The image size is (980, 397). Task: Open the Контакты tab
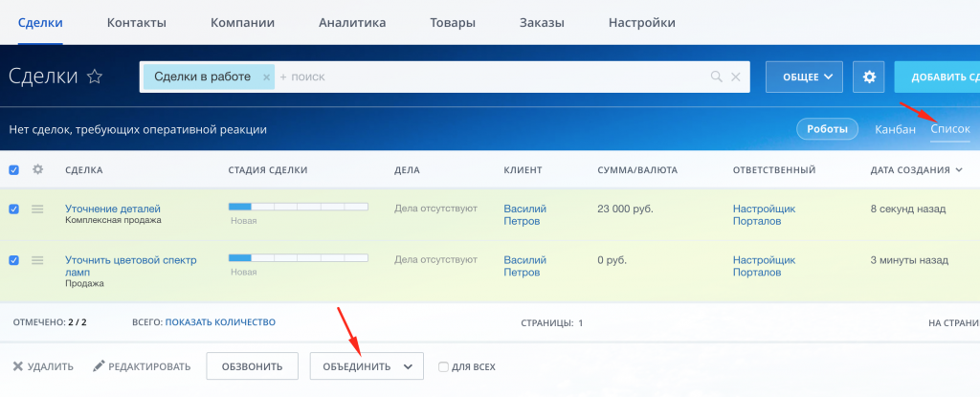pyautogui.click(x=137, y=23)
